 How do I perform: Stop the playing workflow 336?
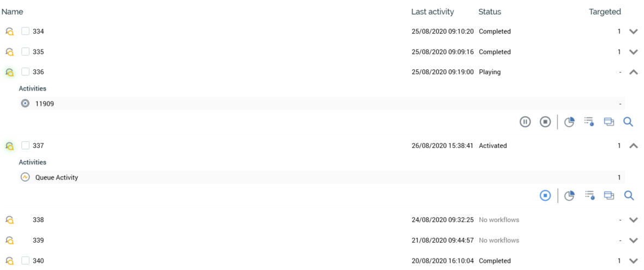tap(545, 122)
